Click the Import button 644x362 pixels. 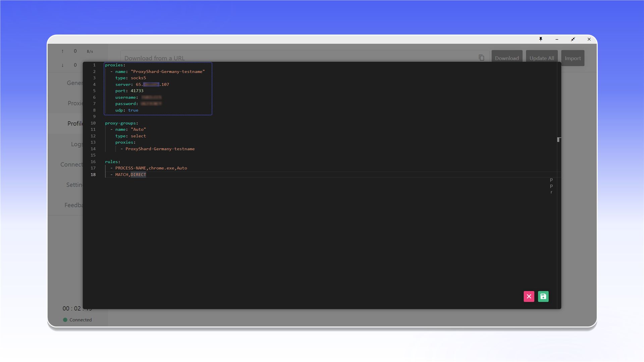pos(573,58)
